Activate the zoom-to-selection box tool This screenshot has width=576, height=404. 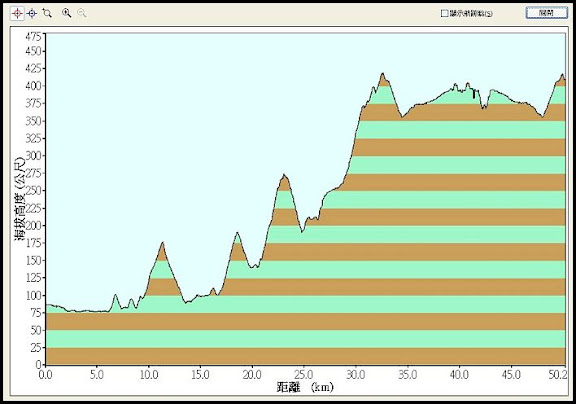pos(47,13)
